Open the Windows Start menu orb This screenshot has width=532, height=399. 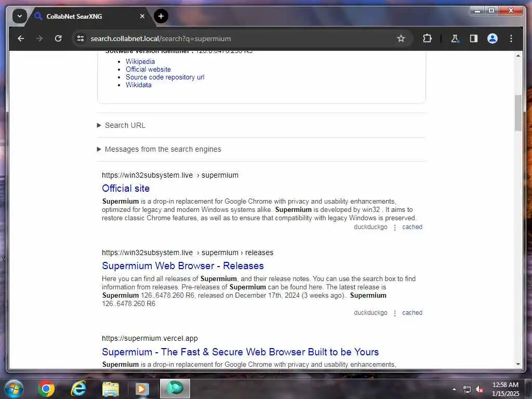pos(14,389)
